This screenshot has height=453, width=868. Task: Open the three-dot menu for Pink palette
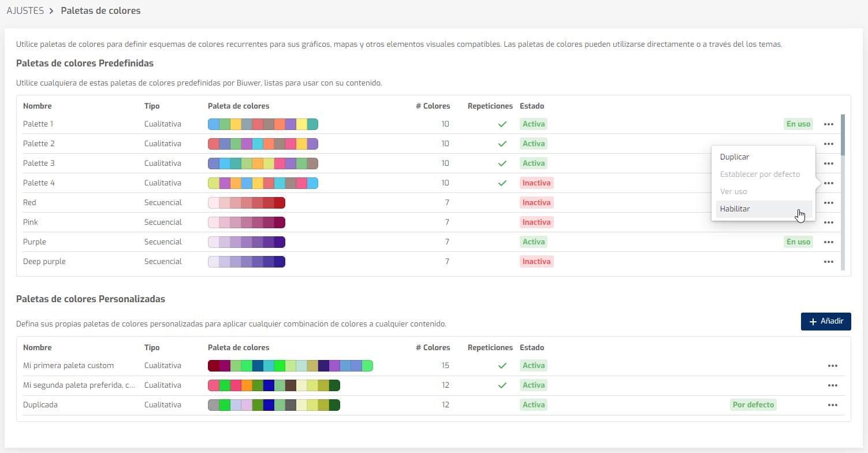point(829,222)
